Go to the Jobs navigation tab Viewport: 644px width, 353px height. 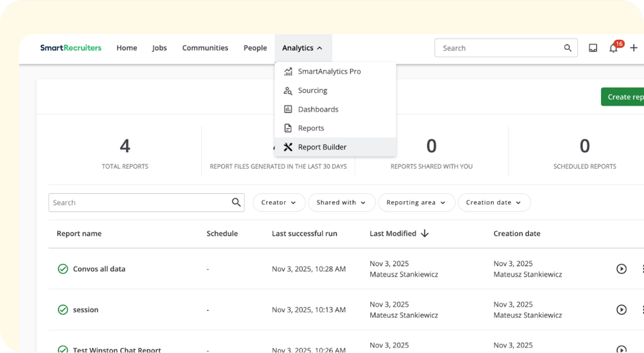[159, 48]
